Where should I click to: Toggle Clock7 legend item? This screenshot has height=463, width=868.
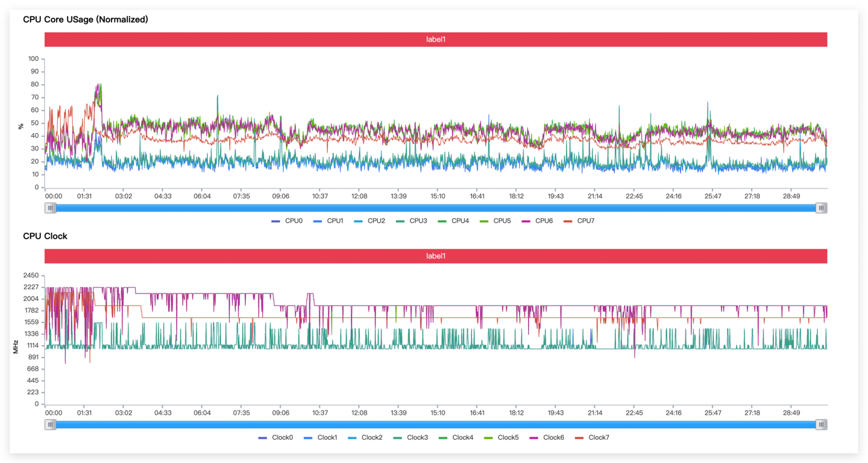(592, 438)
